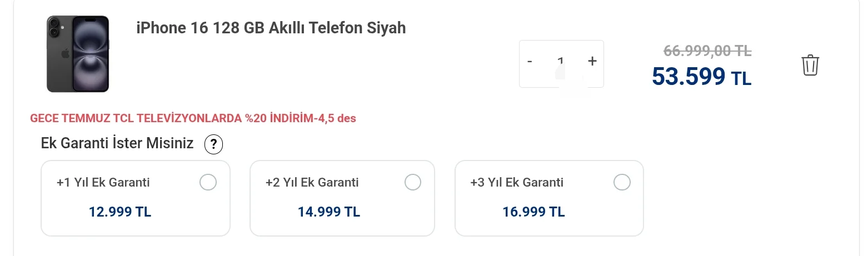
Task: Decrease quantity with the minus button
Action: tap(530, 61)
